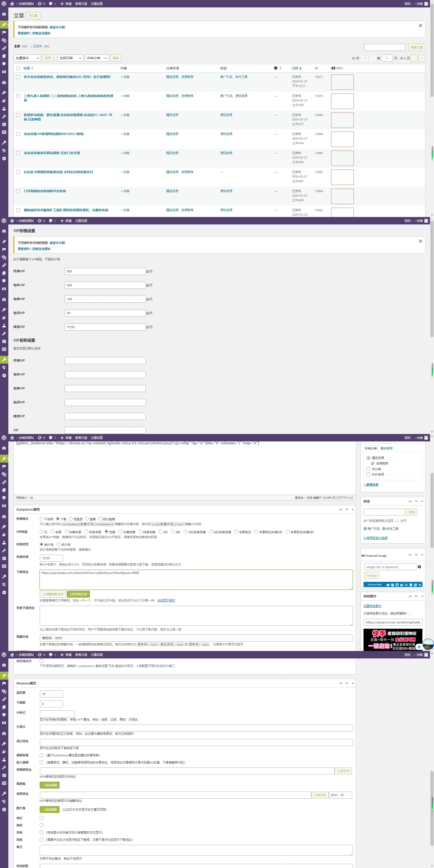Collapse the Erphpdown属性 panel
The image size is (434, 868).
(353, 509)
